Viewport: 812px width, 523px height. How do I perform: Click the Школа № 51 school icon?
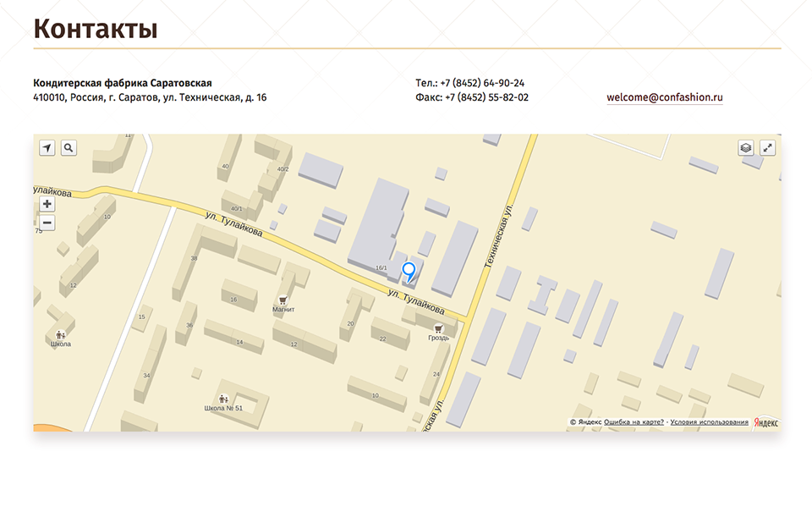point(223,399)
